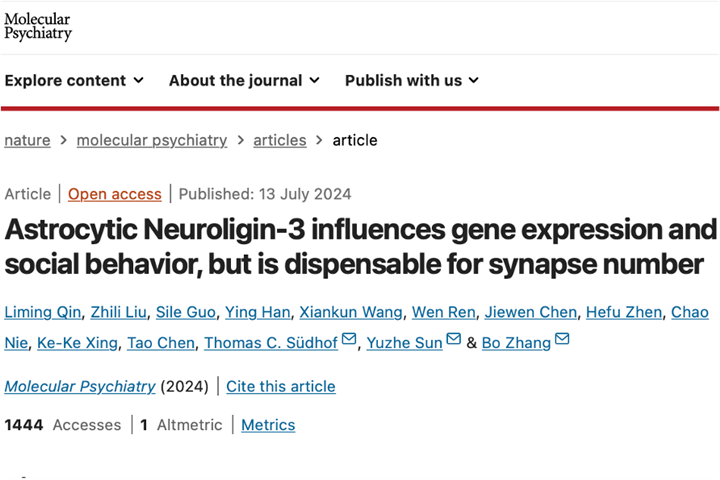Click the envelope icon beside Yuzhe Sun

(454, 339)
